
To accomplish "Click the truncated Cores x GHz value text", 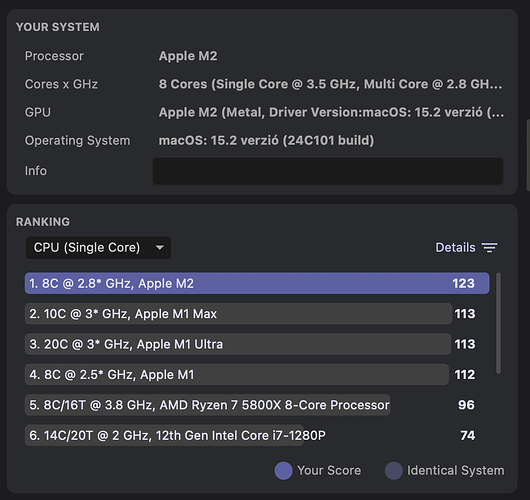I will pos(330,84).
